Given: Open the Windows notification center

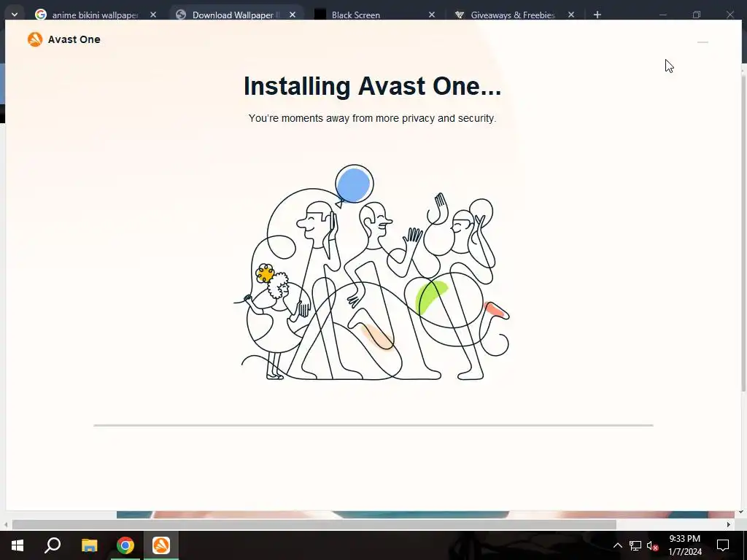Looking at the screenshot, I should (723, 545).
